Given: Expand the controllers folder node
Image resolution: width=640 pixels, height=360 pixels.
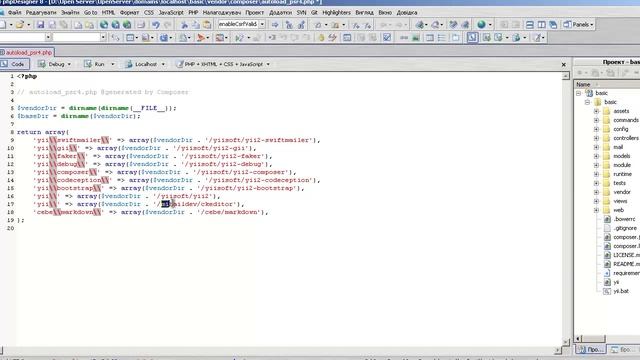Looking at the screenshot, I should [x=596, y=138].
